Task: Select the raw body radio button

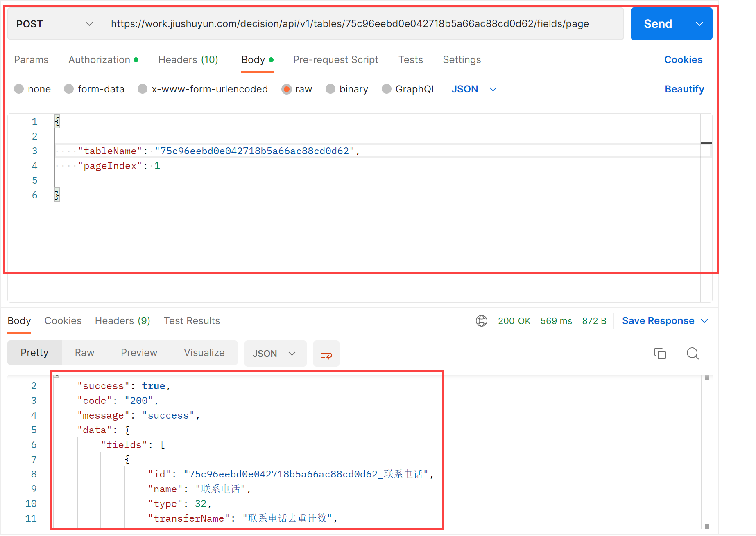Action: 287,89
